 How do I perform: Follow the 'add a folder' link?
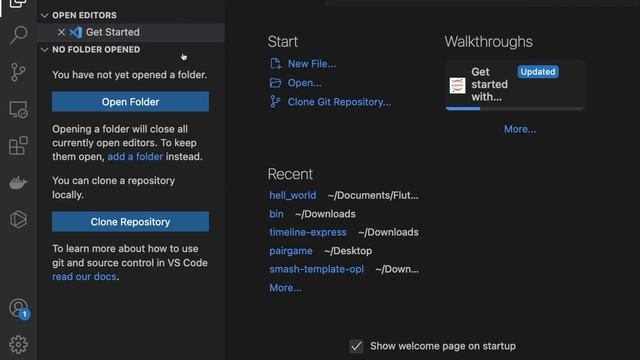[135, 157]
